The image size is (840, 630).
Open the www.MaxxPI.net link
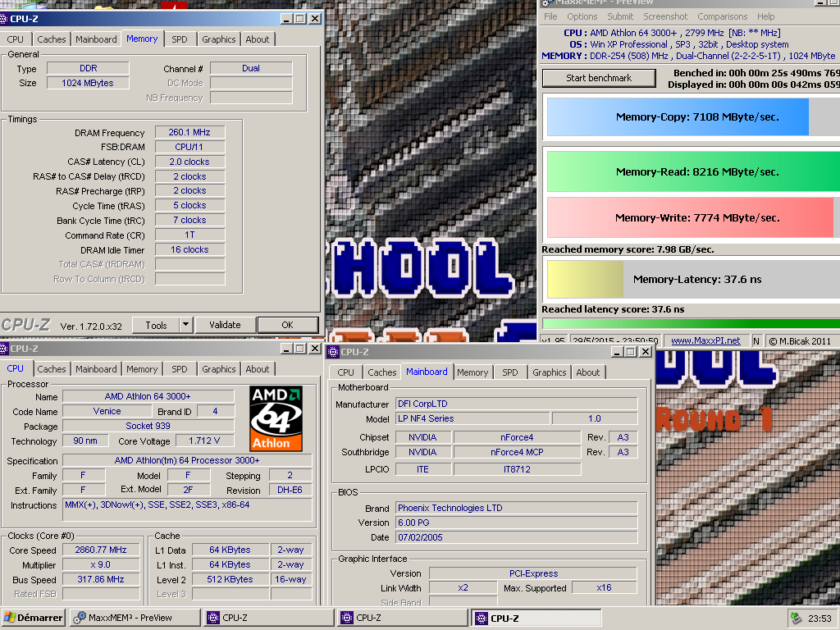(705, 340)
